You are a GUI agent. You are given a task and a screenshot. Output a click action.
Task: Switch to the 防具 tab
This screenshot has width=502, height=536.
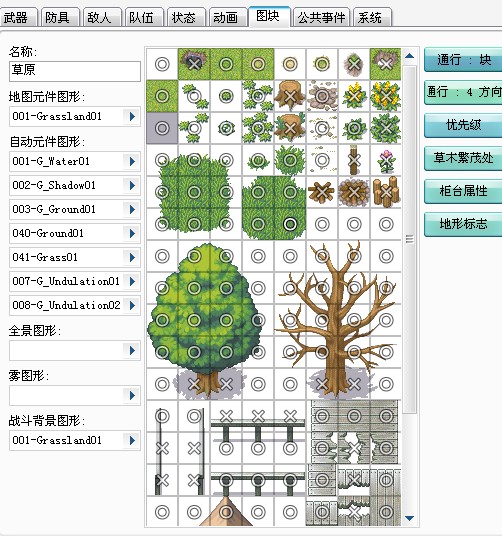point(60,17)
